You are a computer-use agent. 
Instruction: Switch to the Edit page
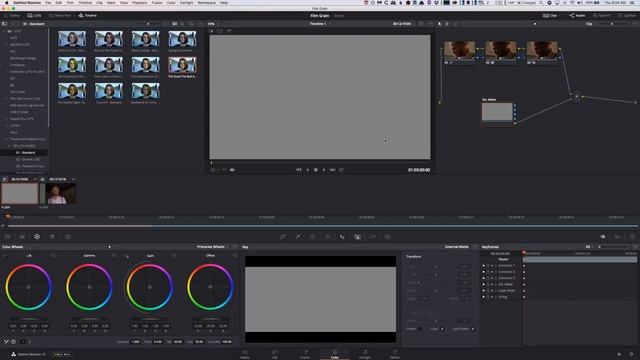[275, 354]
